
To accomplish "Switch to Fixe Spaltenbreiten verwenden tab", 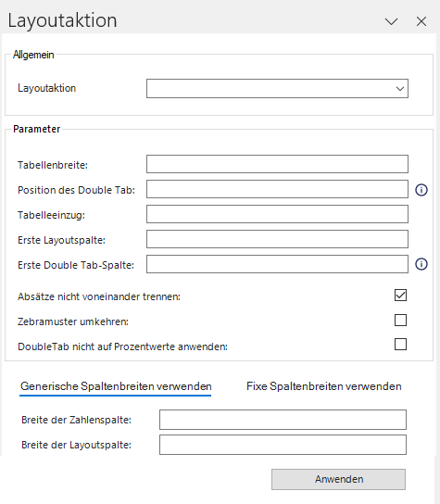I will pos(324,386).
